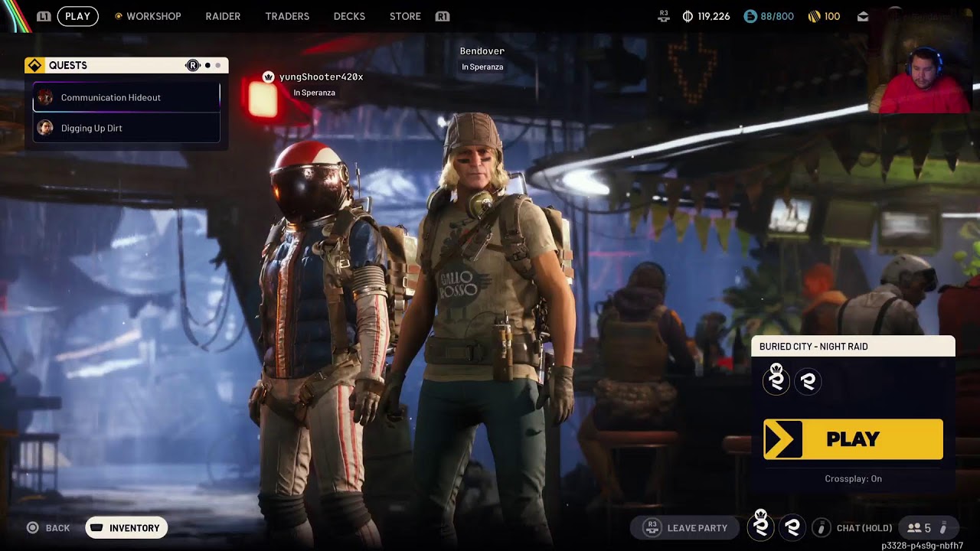
Task: Click the yungShooter420x player name
Action: pyautogui.click(x=321, y=77)
